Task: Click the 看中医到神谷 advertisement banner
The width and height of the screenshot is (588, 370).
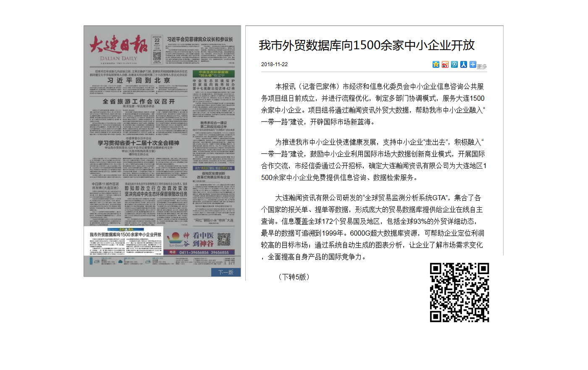Action: (200, 241)
